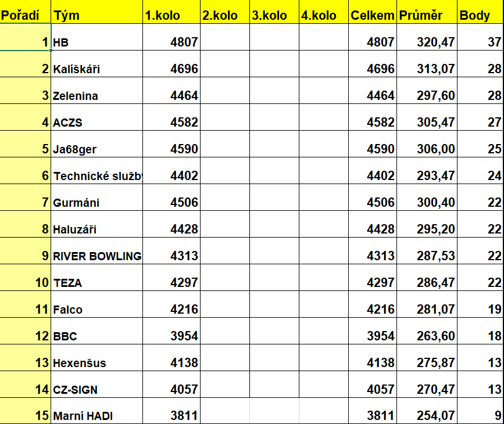Click the Marní HADI team cell
The width and height of the screenshot is (504, 424).
tap(96, 416)
